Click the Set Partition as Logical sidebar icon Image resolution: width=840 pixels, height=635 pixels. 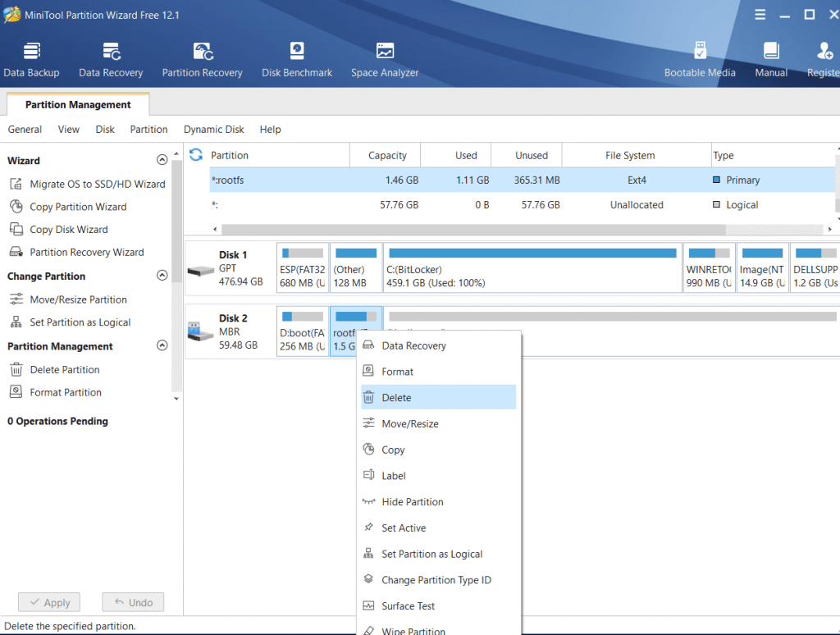[16, 322]
